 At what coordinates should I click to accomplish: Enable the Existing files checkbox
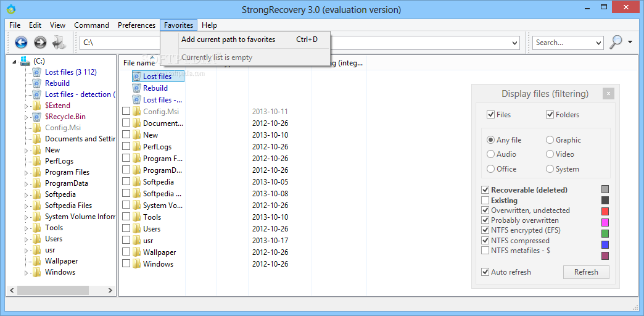(485, 201)
